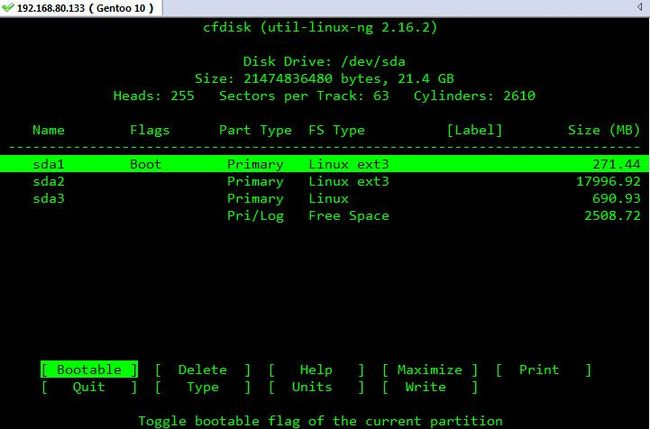Screen dimensions: 650x429
Task: Click the 2508.72 free space size
Action: (612, 216)
